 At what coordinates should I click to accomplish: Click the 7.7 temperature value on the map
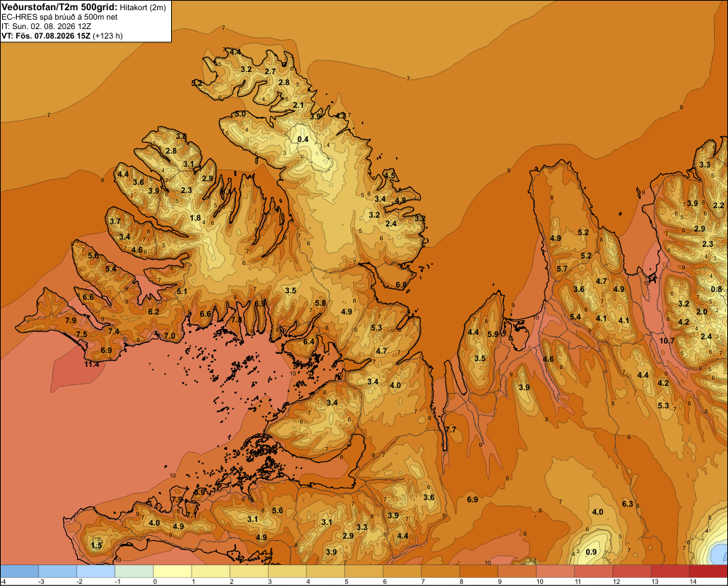tap(451, 429)
